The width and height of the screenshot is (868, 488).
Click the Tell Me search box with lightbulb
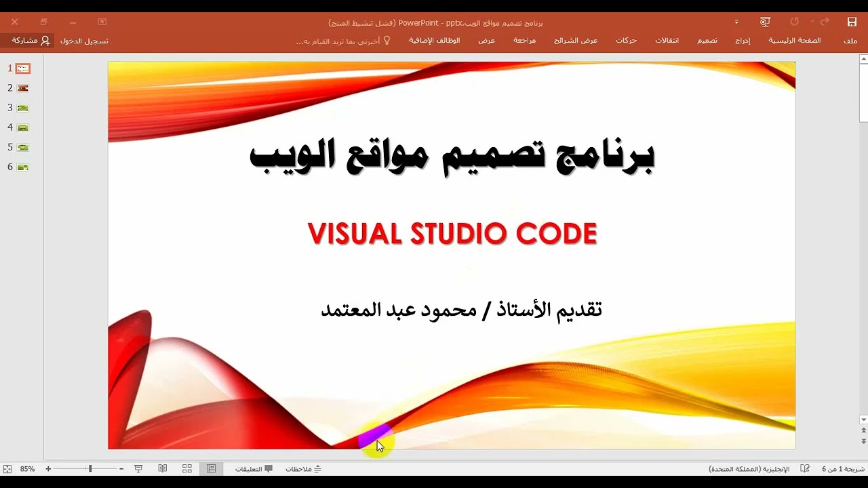pyautogui.click(x=344, y=41)
